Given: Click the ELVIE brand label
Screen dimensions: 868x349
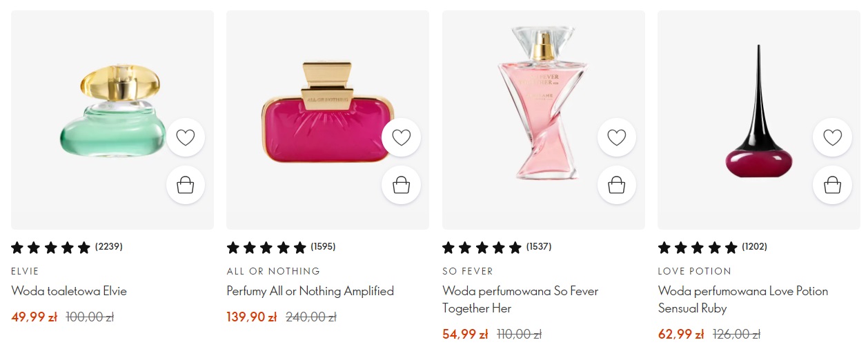Looking at the screenshot, I should tap(26, 271).
